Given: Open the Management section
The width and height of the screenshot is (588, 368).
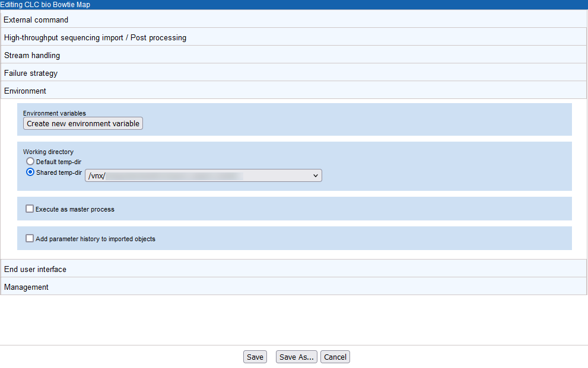Looking at the screenshot, I should tap(26, 287).
